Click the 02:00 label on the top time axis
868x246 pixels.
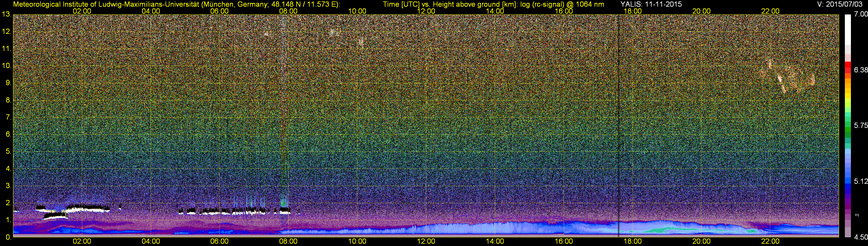pyautogui.click(x=82, y=11)
